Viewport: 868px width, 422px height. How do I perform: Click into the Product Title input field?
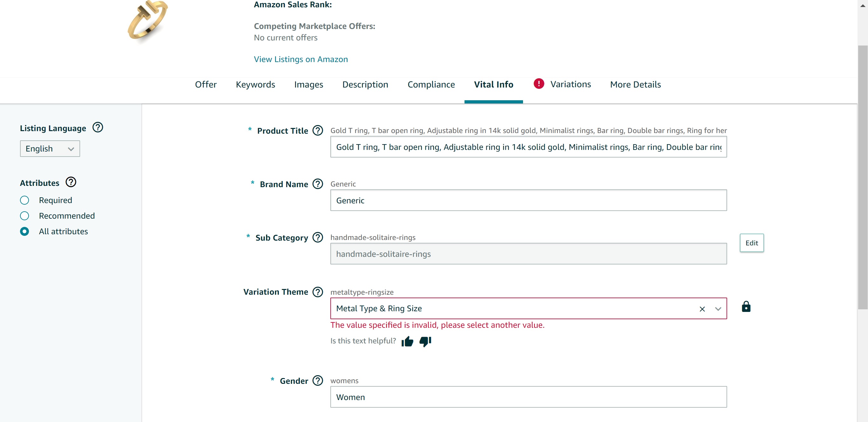(x=529, y=147)
